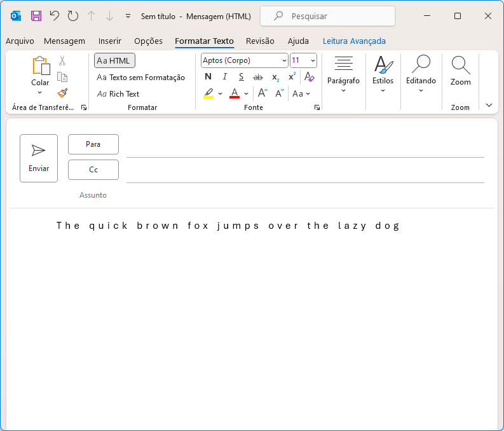Image resolution: width=504 pixels, height=431 pixels.
Task: Switch to Texto sem Formatação format
Action: coord(141,78)
